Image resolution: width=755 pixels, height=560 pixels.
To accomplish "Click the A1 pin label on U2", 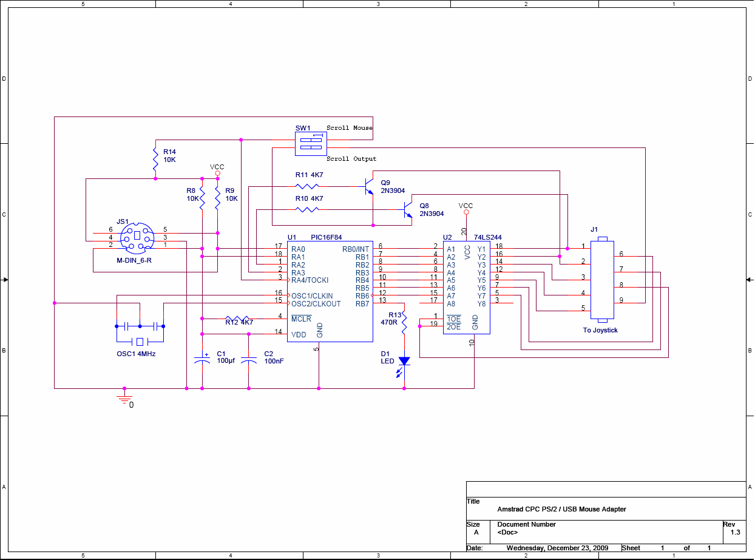I will [451, 249].
